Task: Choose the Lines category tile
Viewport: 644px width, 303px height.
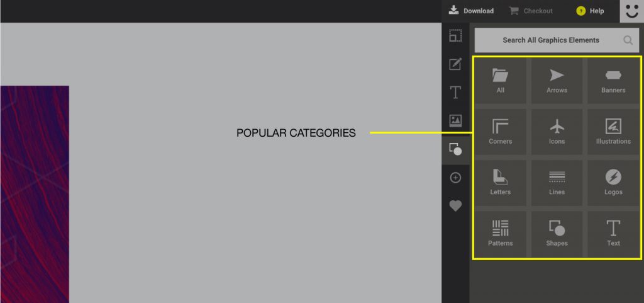Action: pyautogui.click(x=557, y=183)
